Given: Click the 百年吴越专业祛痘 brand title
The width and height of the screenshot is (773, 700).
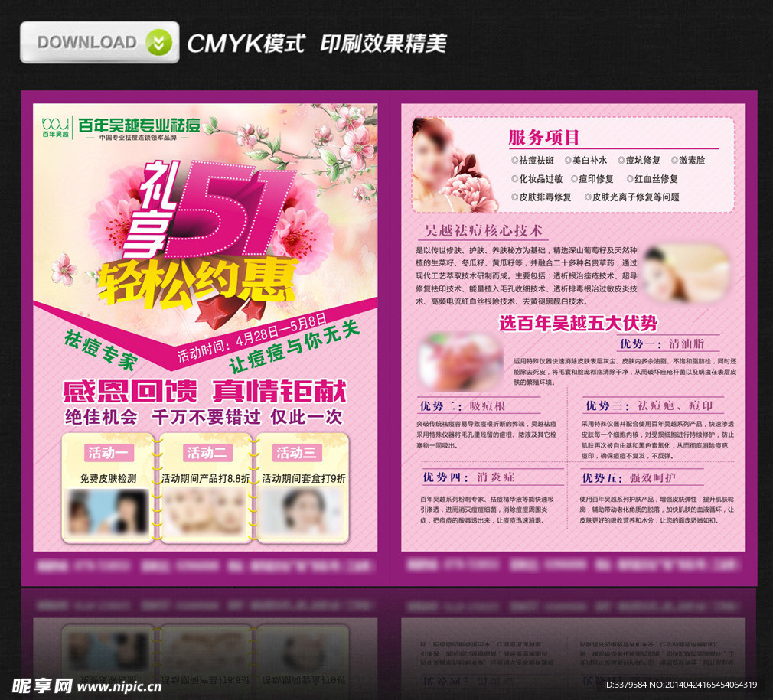Looking at the screenshot, I should 139,125.
